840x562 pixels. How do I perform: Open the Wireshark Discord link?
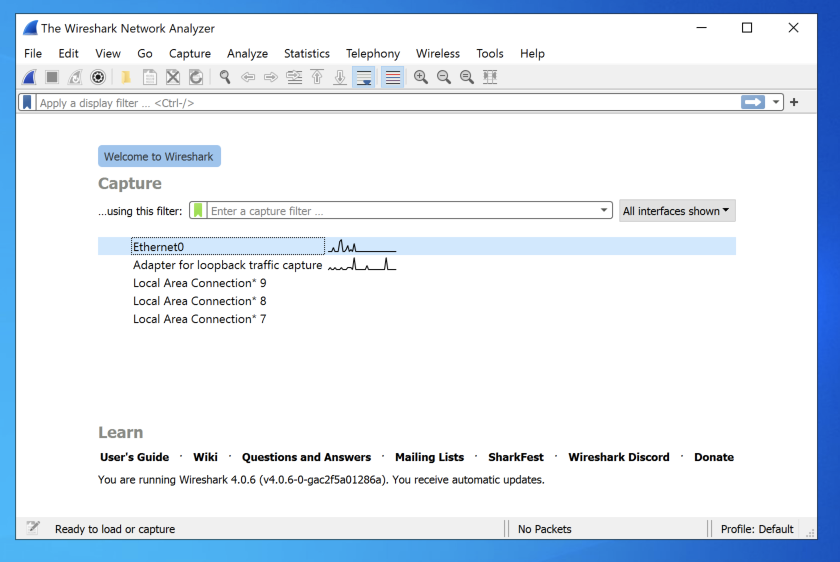[x=619, y=457]
